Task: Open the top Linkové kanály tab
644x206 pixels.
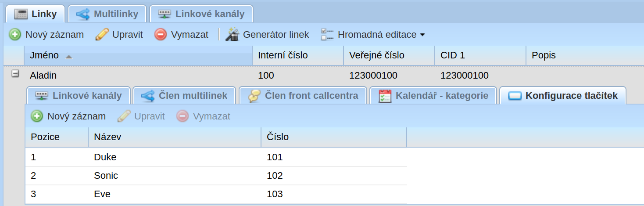Action: pyautogui.click(x=201, y=14)
